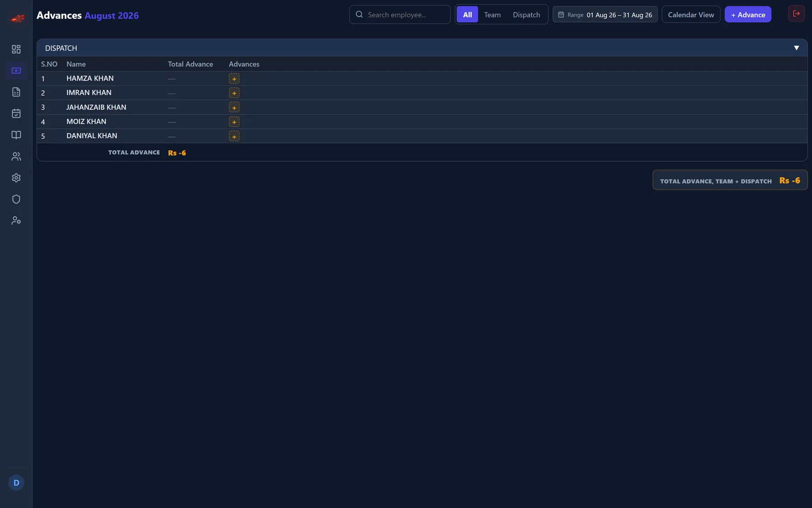Screen dimensions: 812x508
Task: Open the date Range picker
Action: tap(605, 14)
